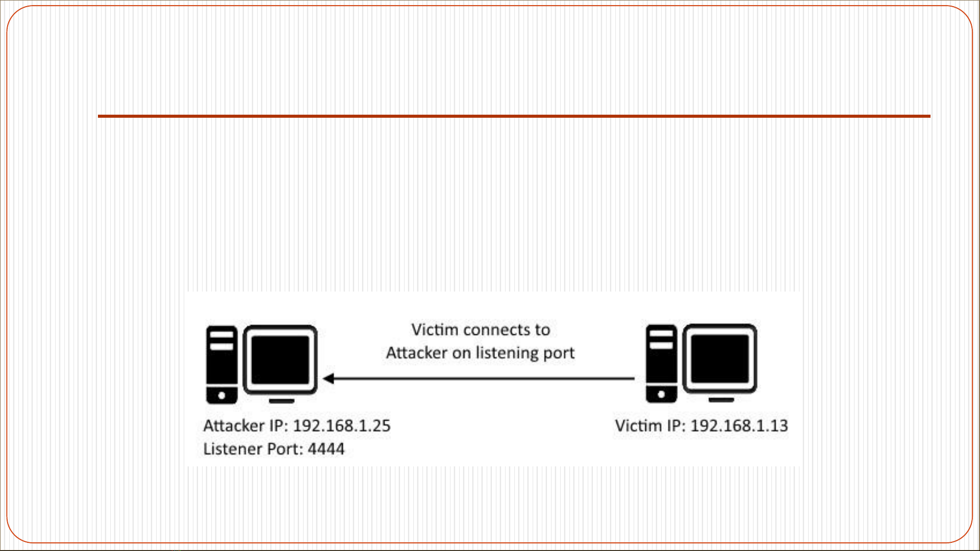Click the arrowhead pointing at the Attacker

(329, 379)
